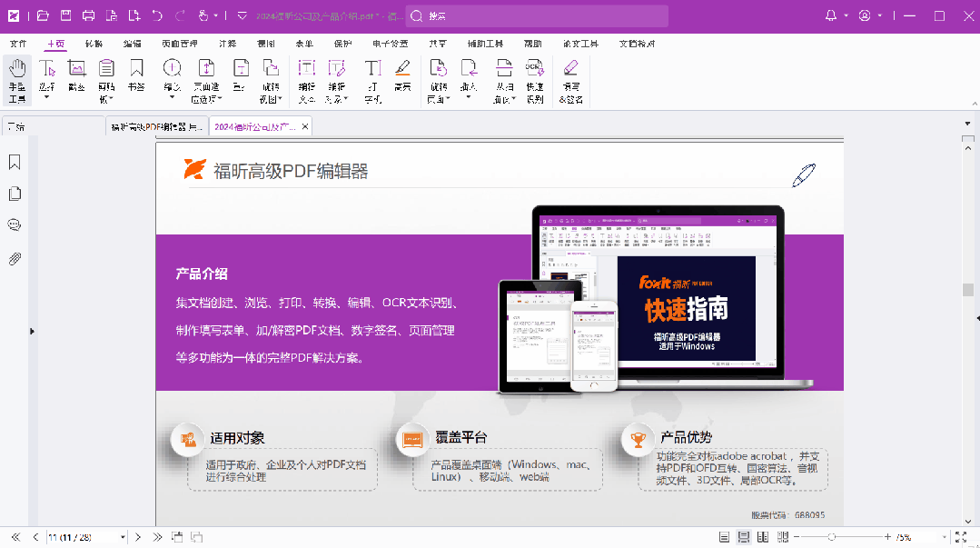Open document tab list dropdown arrow
Screen dimensions: 980x548
(967, 124)
